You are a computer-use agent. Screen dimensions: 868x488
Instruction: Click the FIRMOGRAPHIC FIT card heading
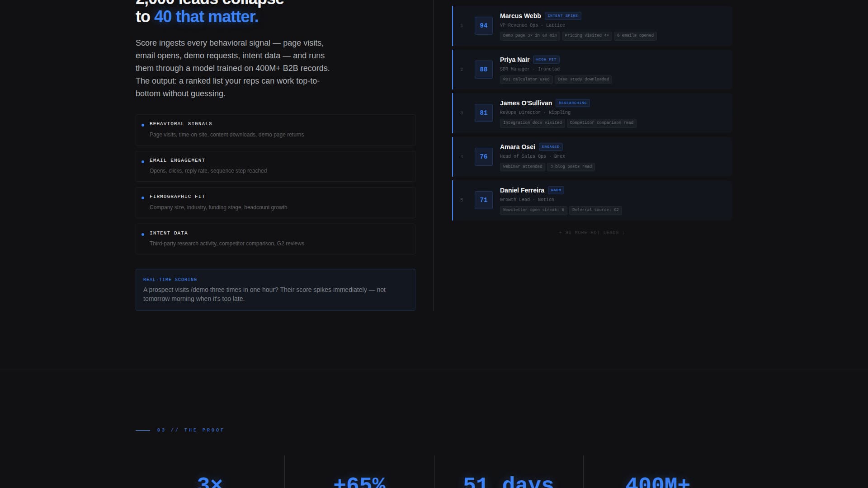pos(177,197)
